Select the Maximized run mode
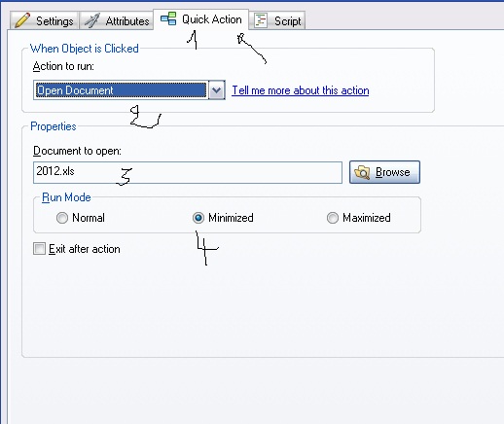This screenshot has height=424, width=504. (x=333, y=218)
